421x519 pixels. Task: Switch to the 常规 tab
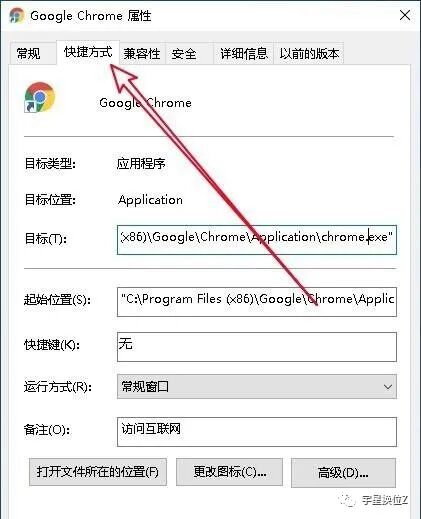(x=29, y=53)
